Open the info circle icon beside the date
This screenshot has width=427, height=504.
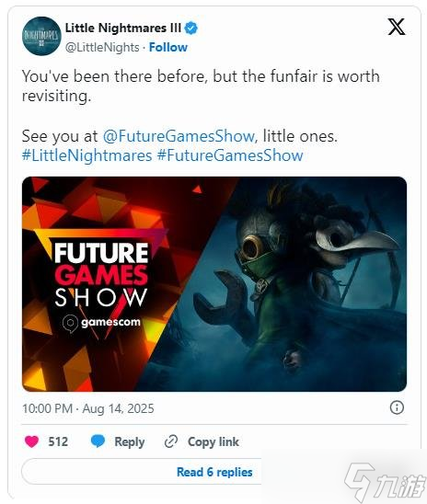pos(397,407)
